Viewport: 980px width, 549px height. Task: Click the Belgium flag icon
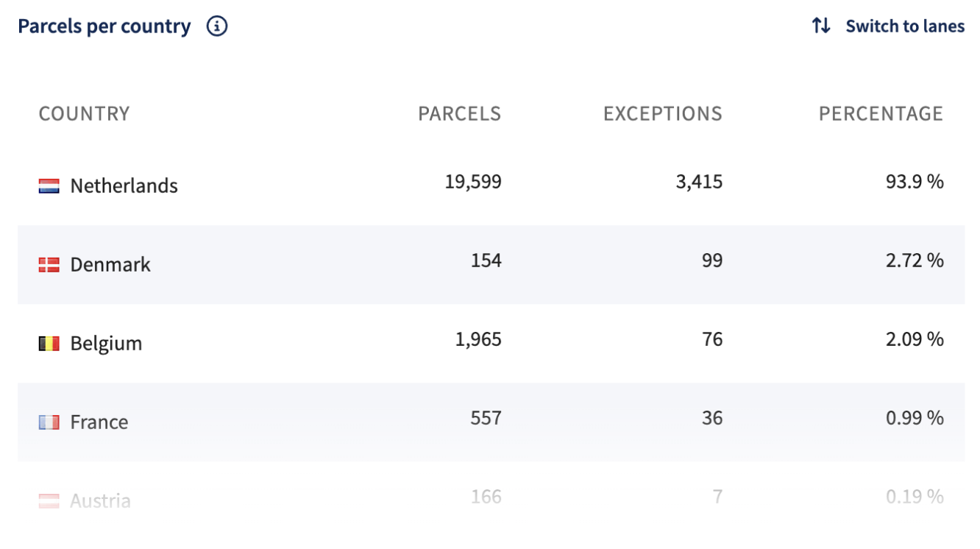point(49,344)
